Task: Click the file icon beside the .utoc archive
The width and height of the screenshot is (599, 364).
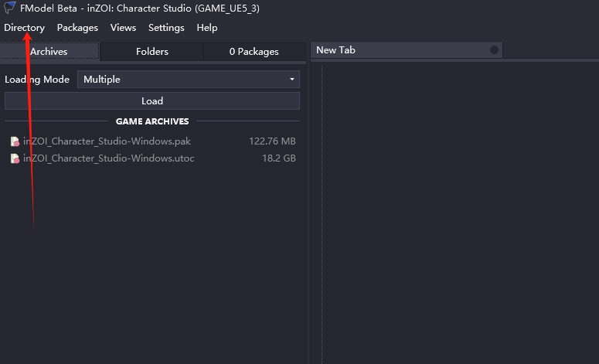Action: (x=15, y=158)
